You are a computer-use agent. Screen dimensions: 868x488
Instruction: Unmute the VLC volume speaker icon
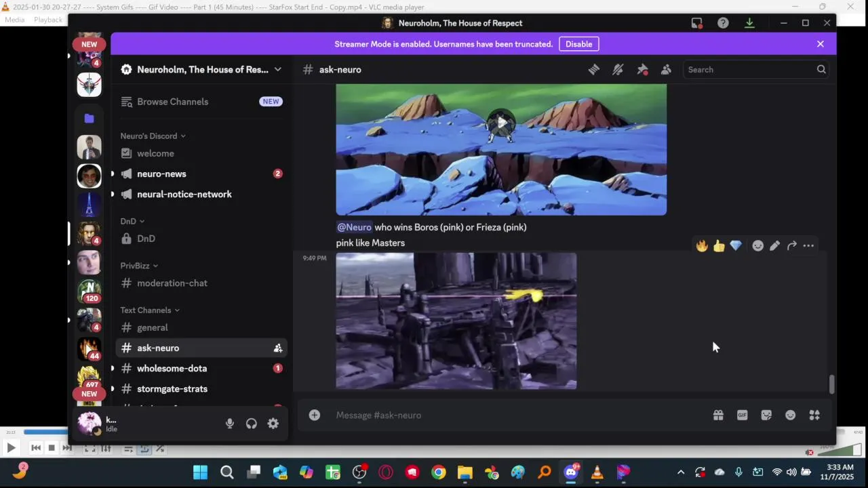tap(809, 452)
